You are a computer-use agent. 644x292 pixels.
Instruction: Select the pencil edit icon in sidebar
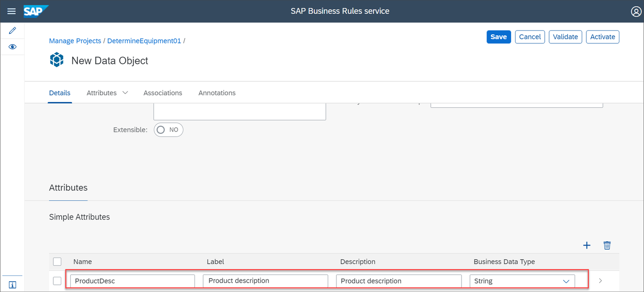[x=13, y=31]
